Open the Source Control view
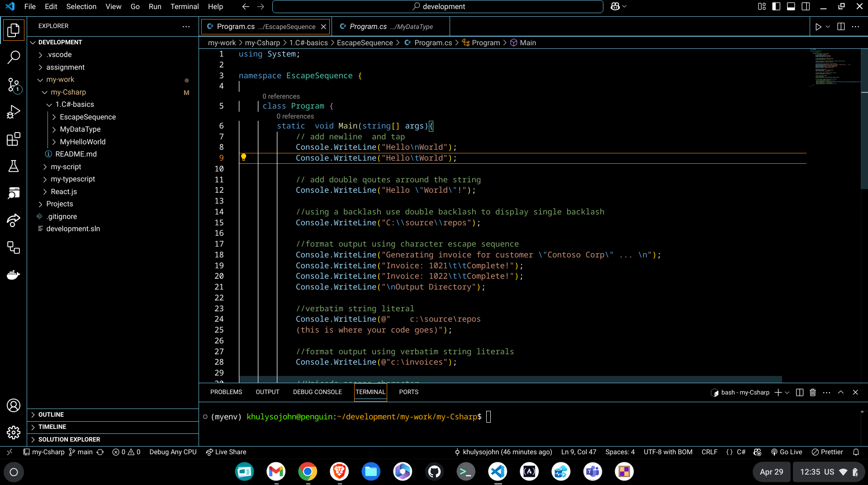The height and width of the screenshot is (485, 868). pos(14,85)
